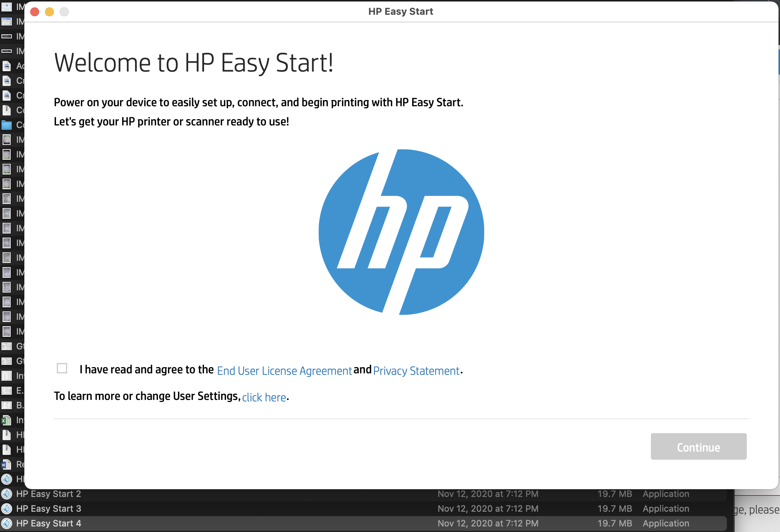
Task: Click the "Welcome to HP Easy Start!" heading
Action: 194,63
